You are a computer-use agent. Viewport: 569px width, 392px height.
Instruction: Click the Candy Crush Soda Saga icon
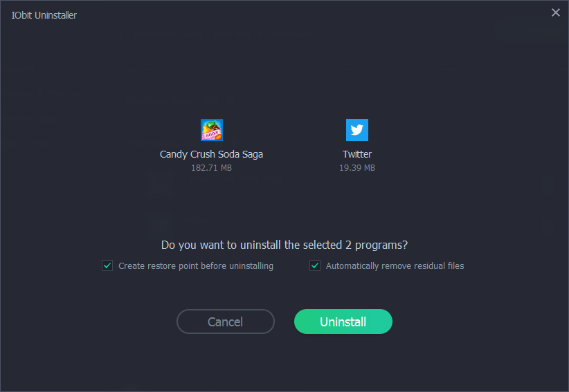point(211,130)
